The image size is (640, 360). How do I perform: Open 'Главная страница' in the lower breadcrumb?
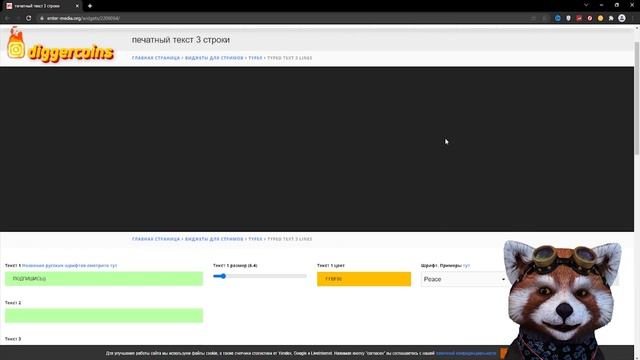(156, 239)
